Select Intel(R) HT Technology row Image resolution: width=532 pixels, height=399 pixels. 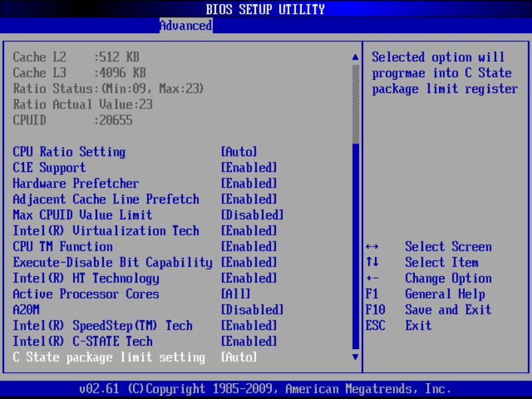pyautogui.click(x=86, y=278)
